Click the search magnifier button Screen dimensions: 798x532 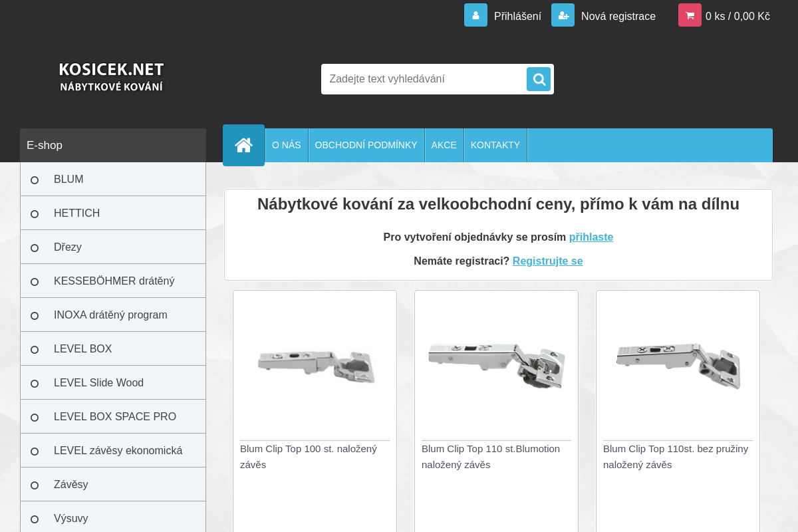coord(539,79)
